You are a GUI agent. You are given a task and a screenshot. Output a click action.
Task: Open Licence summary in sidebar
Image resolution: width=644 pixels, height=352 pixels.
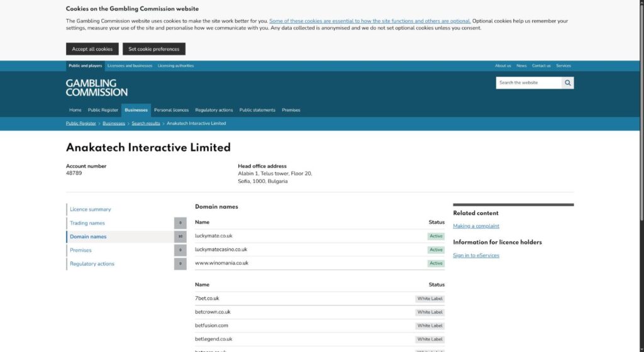coord(91,209)
